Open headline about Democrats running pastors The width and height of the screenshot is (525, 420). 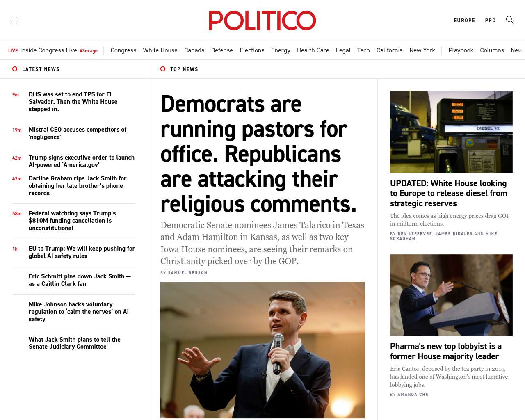(x=258, y=154)
